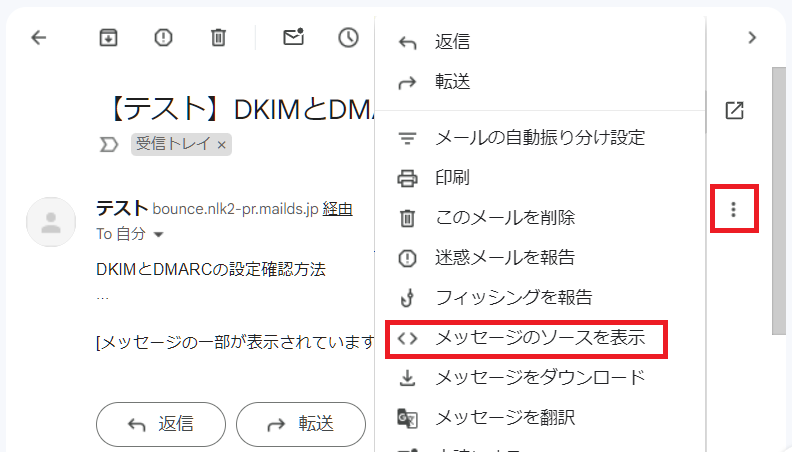Go to next email with chevron
Image resolution: width=792 pixels, height=452 pixels.
pyautogui.click(x=752, y=37)
